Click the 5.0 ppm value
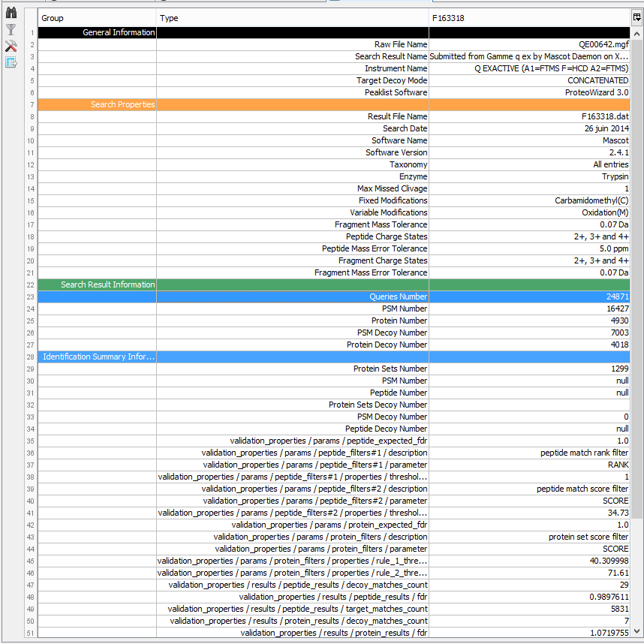Viewport: 644px width, 644px height. pyautogui.click(x=529, y=248)
